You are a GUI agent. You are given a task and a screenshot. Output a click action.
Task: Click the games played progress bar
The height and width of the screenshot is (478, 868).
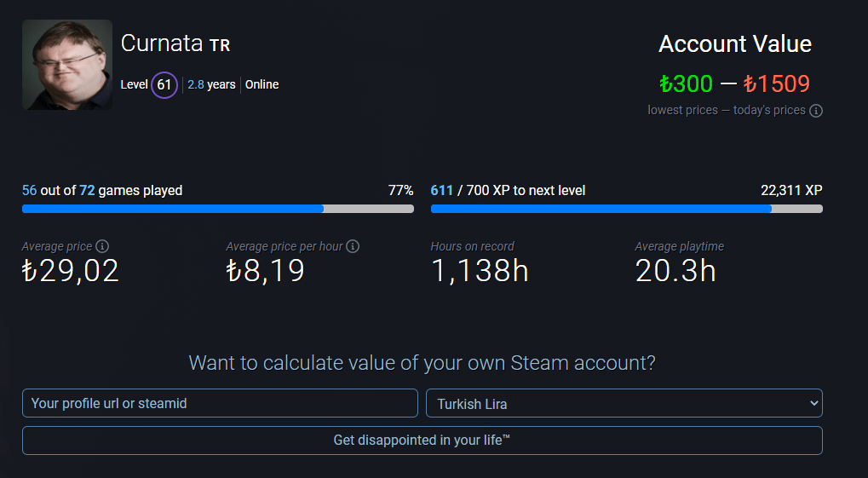pos(217,209)
